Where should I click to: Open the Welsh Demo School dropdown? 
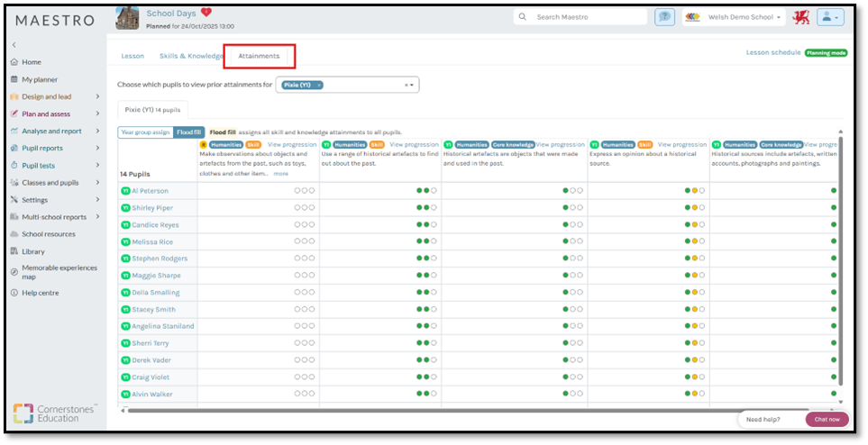click(730, 17)
